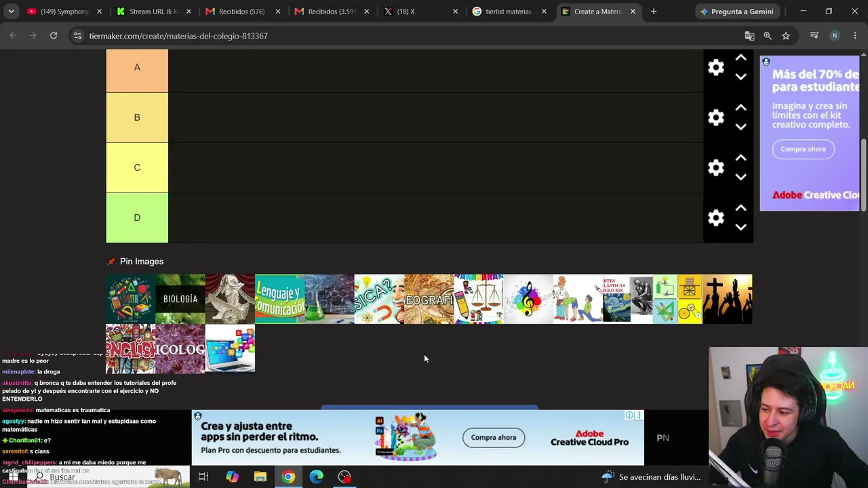This screenshot has height=488, width=868.
Task: Select the English subject image
Action: 130,349
